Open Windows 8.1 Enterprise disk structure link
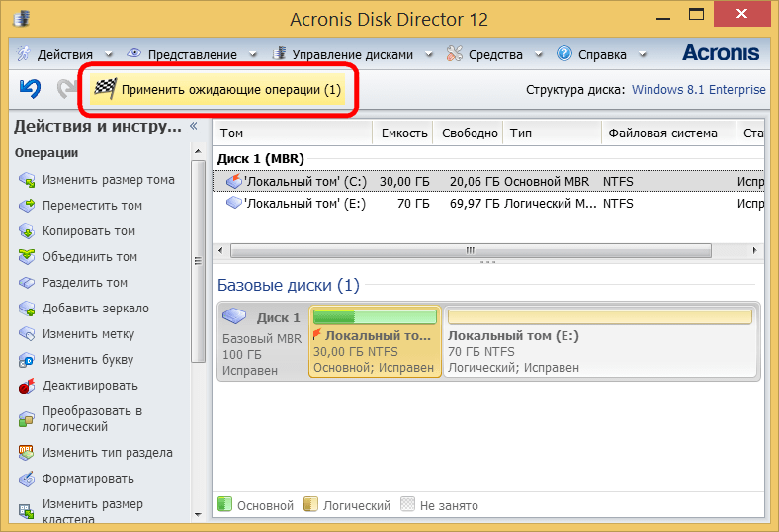 pos(698,90)
